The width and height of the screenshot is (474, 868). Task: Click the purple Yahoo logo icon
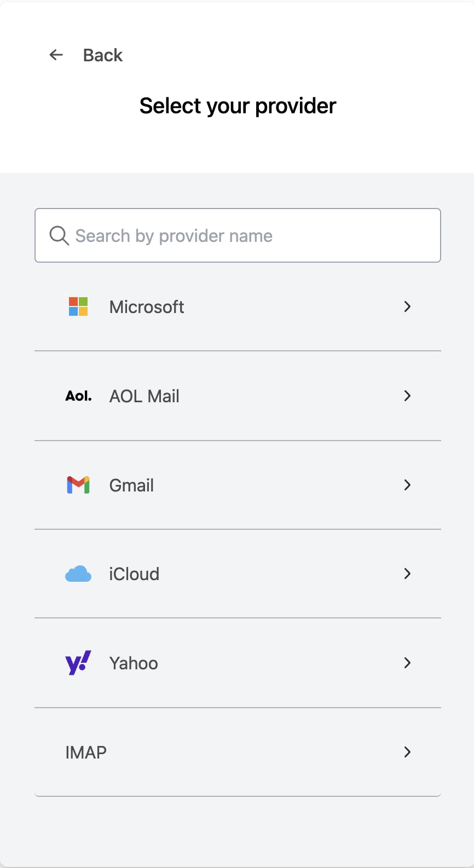pos(78,663)
